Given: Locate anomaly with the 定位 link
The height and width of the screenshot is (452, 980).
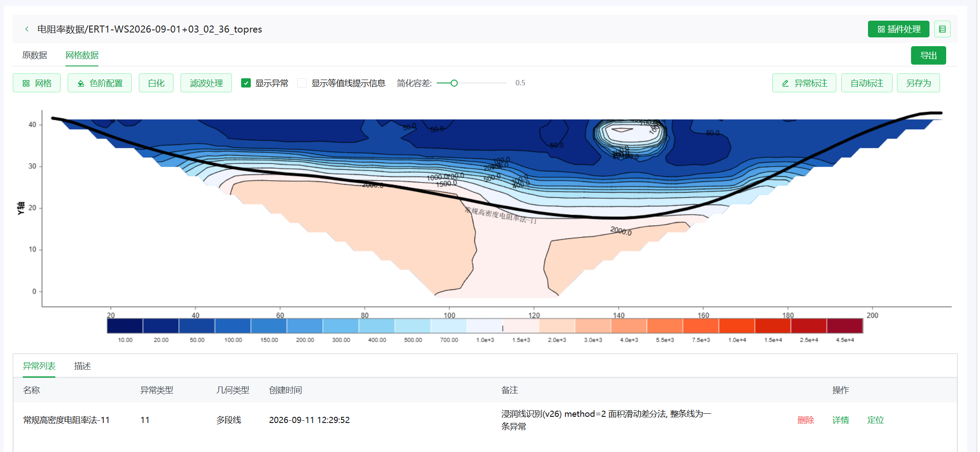Looking at the screenshot, I should [x=875, y=420].
